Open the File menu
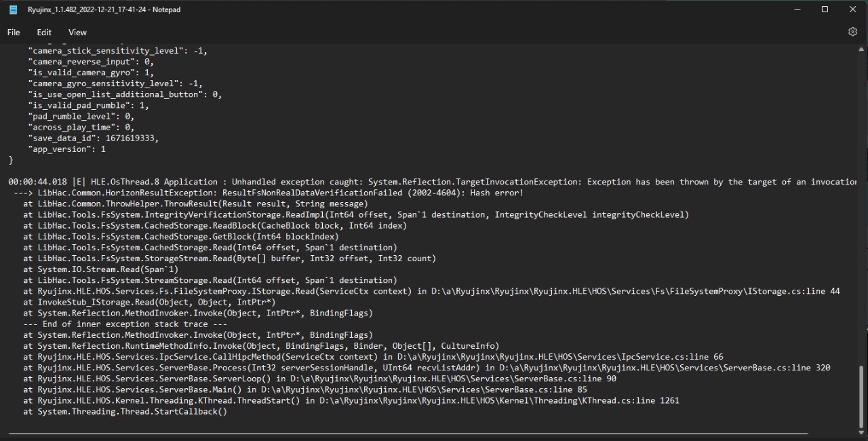The width and height of the screenshot is (868, 441). [x=13, y=32]
